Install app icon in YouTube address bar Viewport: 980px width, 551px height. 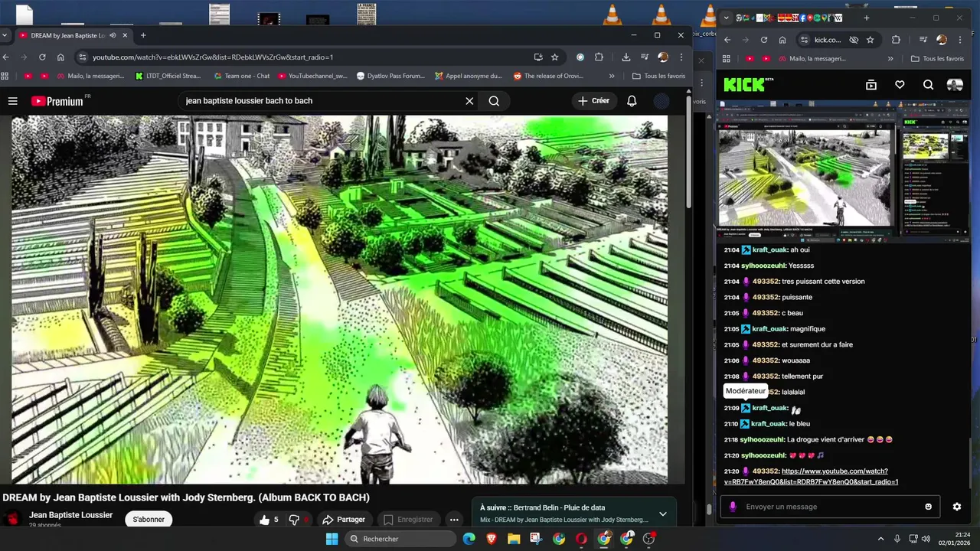point(538,57)
